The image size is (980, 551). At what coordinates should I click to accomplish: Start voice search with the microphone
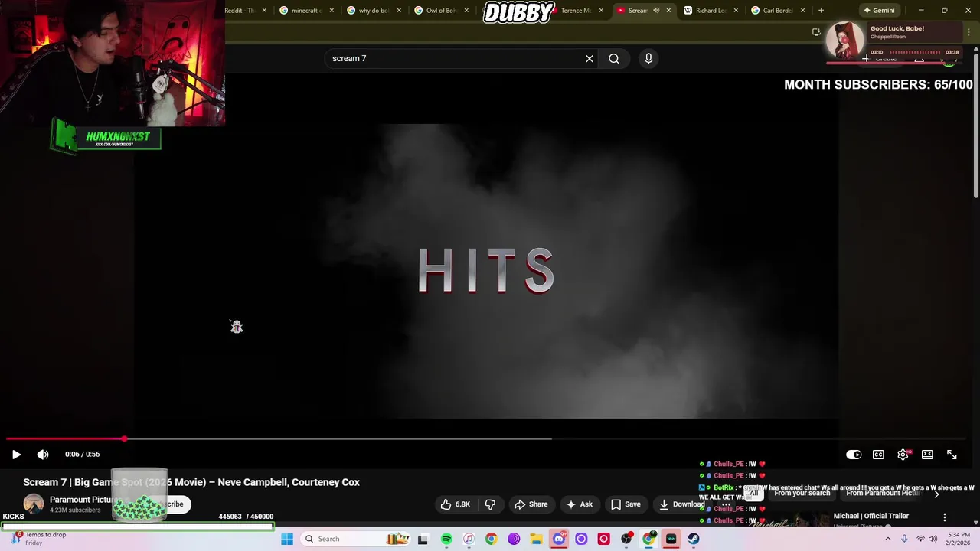[648, 58]
